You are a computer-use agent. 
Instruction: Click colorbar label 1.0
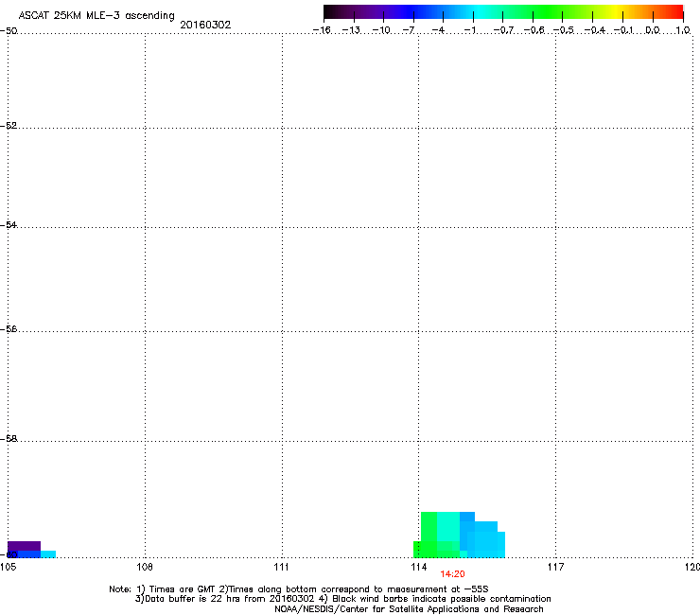tap(683, 30)
